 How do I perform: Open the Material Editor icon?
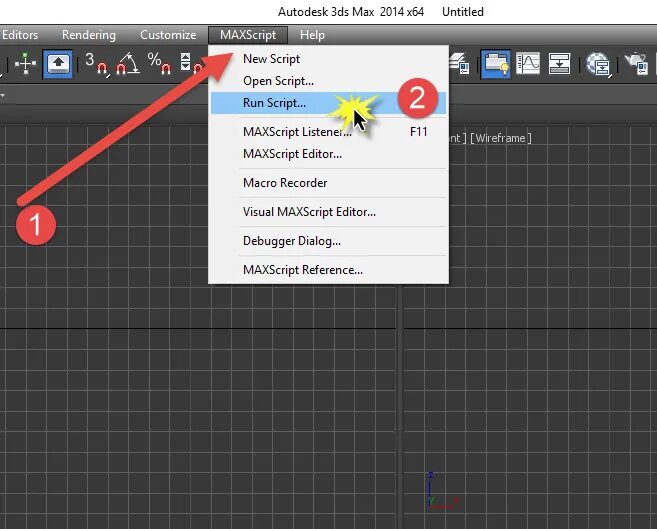(598, 64)
